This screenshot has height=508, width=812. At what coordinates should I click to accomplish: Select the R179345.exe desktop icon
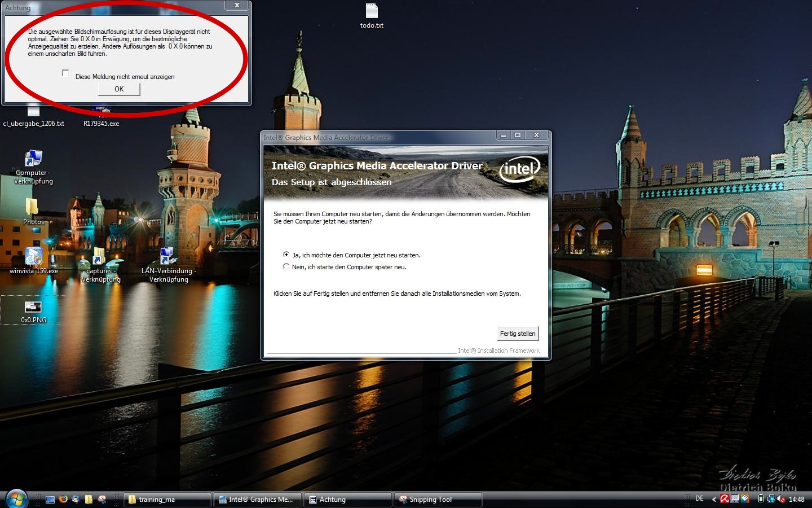click(x=101, y=118)
